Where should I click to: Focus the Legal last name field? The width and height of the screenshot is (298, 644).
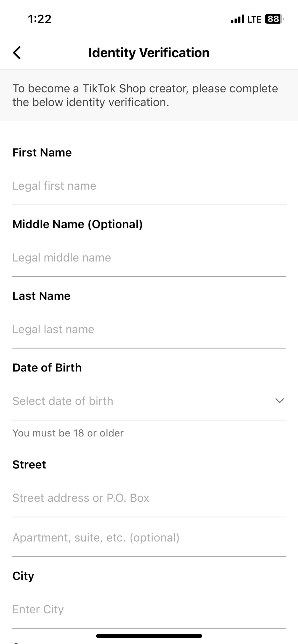pyautogui.click(x=149, y=329)
